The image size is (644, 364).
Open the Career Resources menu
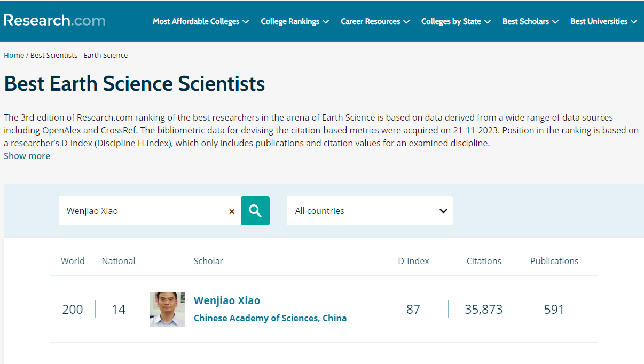click(x=375, y=21)
